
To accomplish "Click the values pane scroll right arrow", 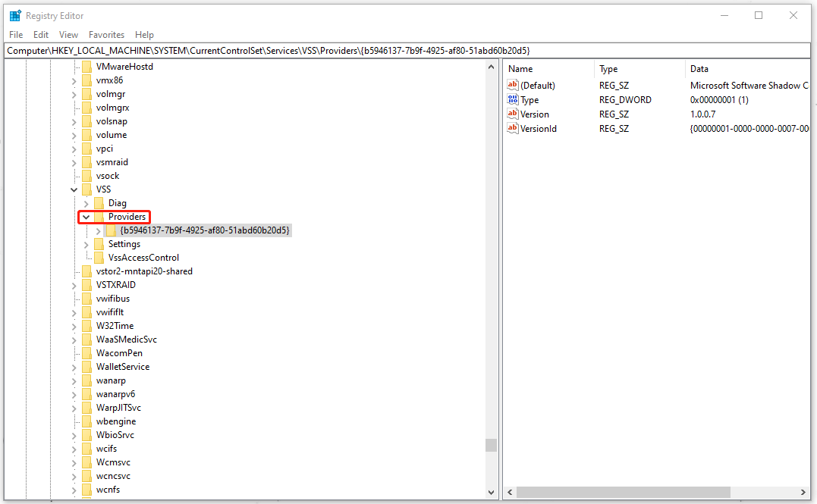I will [x=803, y=492].
